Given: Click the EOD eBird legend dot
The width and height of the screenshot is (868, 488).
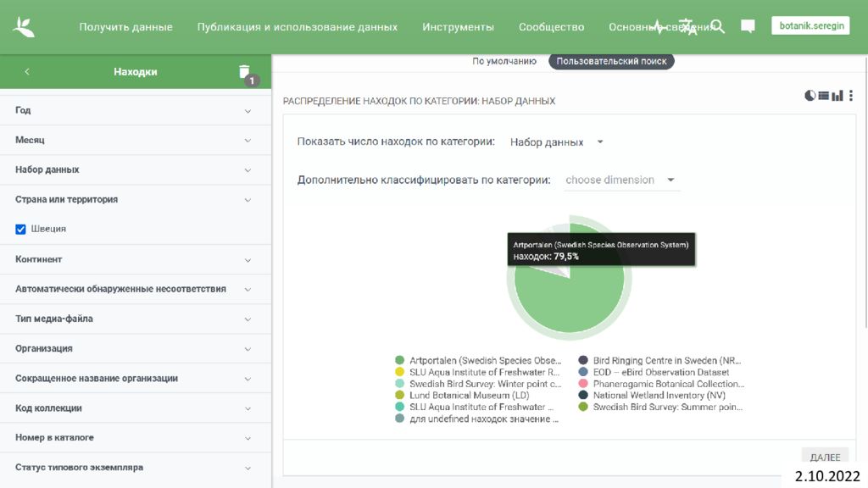Looking at the screenshot, I should coord(583,372).
